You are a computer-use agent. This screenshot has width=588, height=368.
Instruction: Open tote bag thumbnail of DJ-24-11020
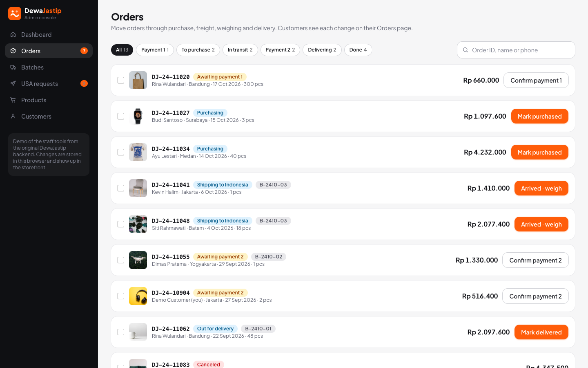(138, 80)
